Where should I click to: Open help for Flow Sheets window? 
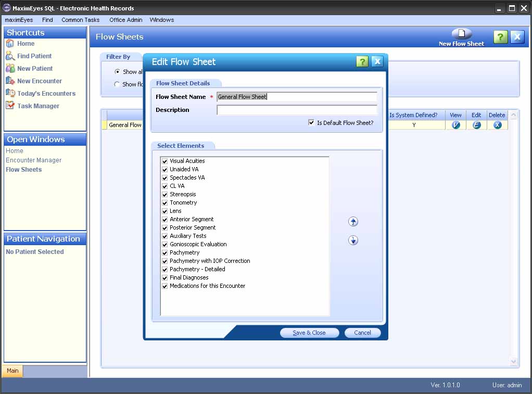[500, 36]
